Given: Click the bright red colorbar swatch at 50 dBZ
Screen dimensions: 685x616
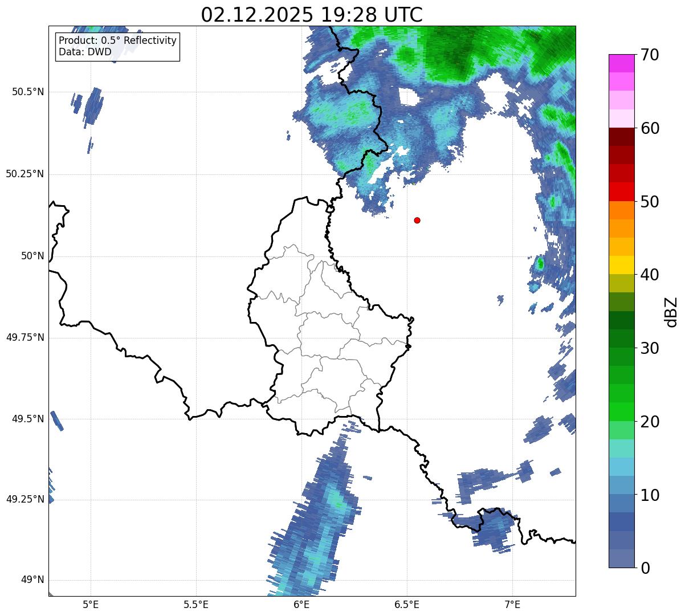Looking at the screenshot, I should [621, 192].
